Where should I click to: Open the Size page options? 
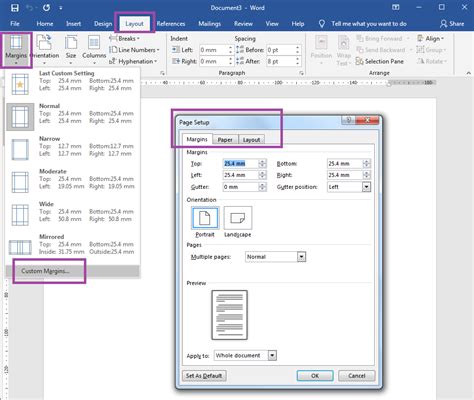point(71,50)
